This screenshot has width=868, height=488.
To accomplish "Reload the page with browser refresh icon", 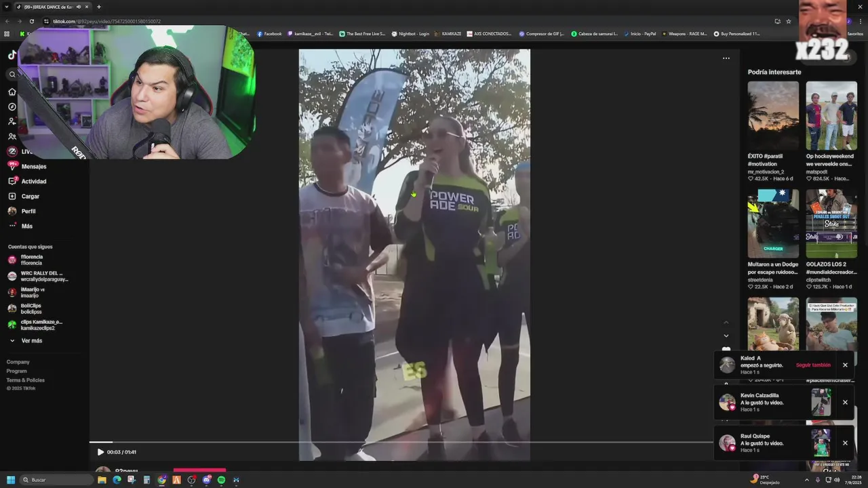I will click(x=31, y=21).
